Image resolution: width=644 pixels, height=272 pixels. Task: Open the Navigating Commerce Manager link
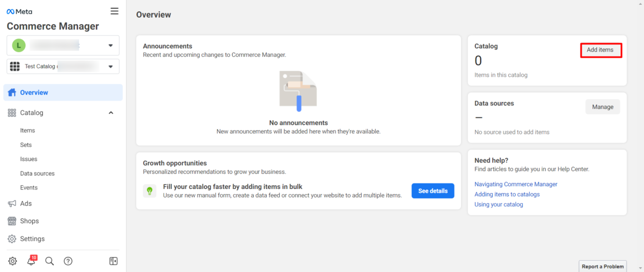[516, 184]
